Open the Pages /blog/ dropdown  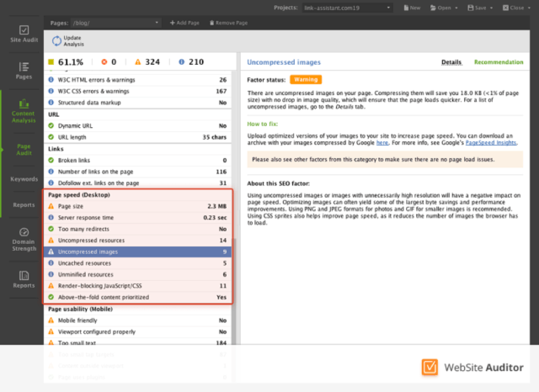[116, 23]
